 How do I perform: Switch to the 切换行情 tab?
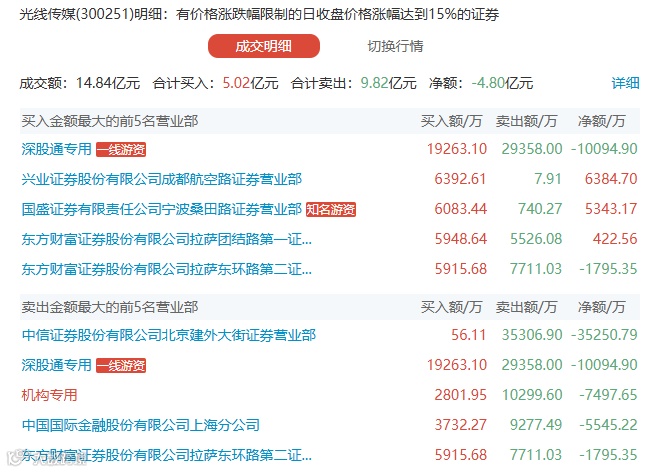tap(395, 46)
